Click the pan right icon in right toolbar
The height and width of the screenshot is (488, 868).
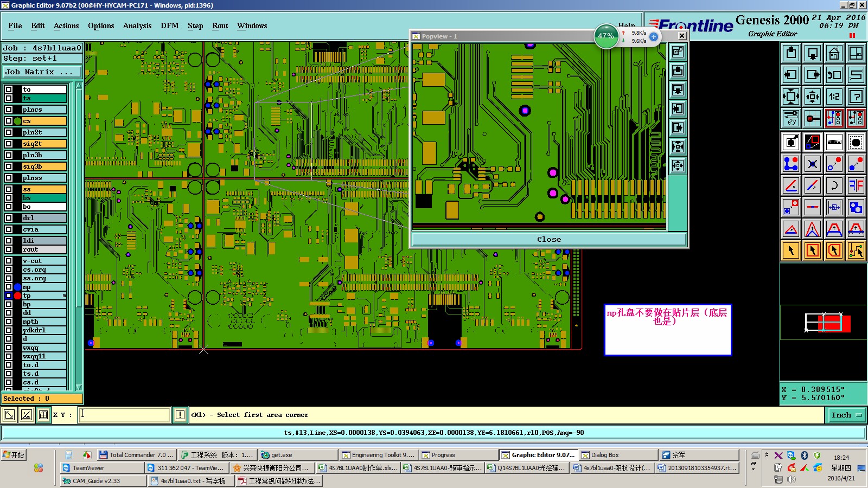pos(813,75)
